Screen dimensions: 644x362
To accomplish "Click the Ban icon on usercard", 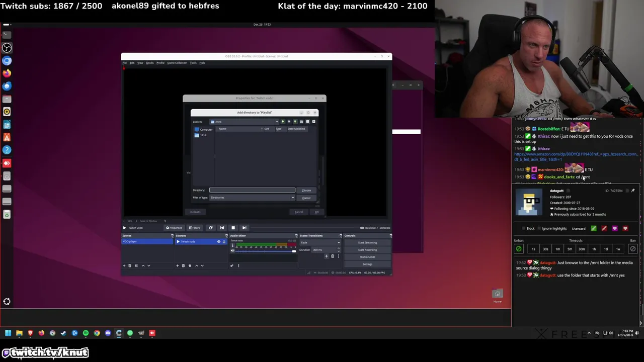I will click(633, 249).
